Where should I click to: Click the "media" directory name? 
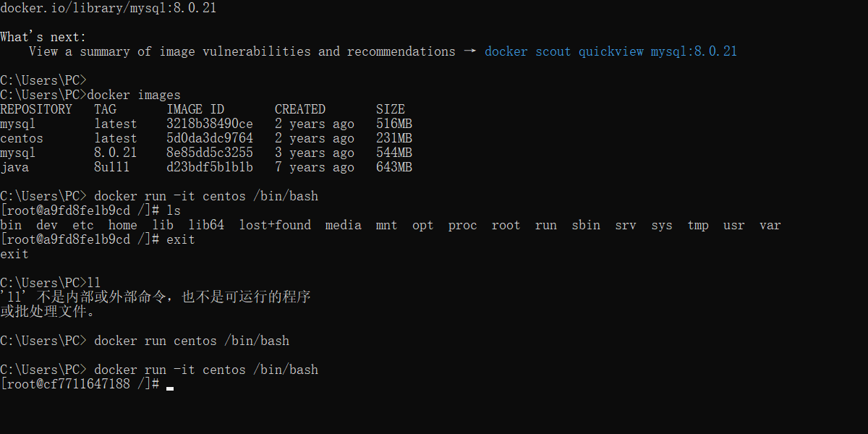tap(344, 225)
